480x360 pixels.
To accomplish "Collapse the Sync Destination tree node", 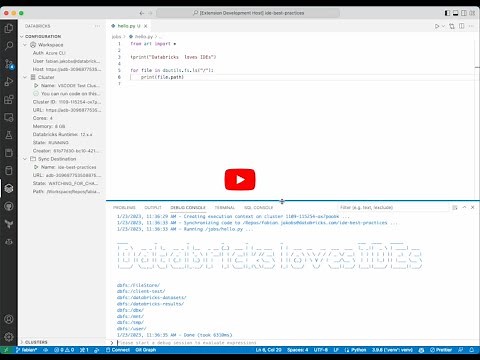I will (x=25, y=159).
